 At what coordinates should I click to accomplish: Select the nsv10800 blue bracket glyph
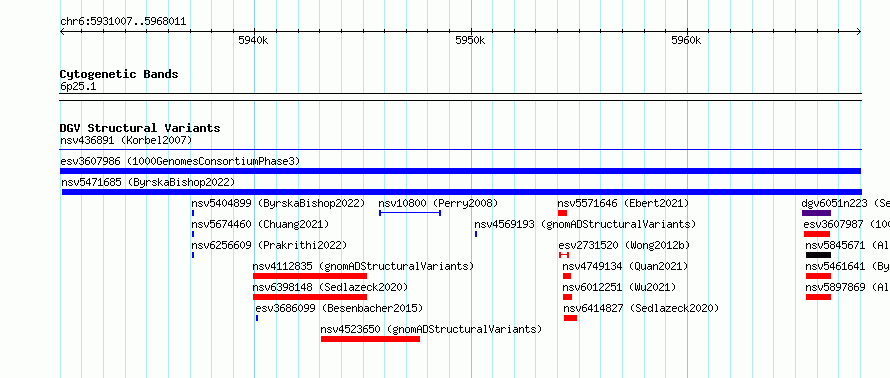[x=410, y=213]
